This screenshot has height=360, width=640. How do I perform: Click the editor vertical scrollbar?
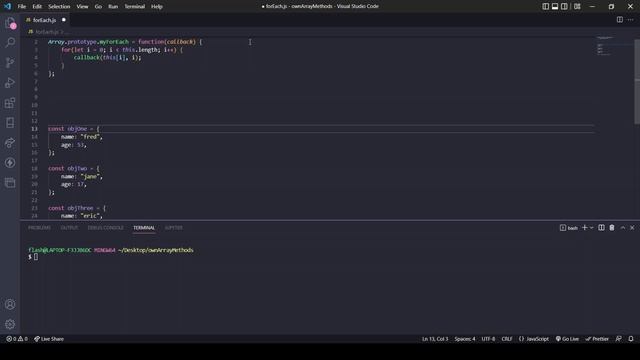pos(637,82)
